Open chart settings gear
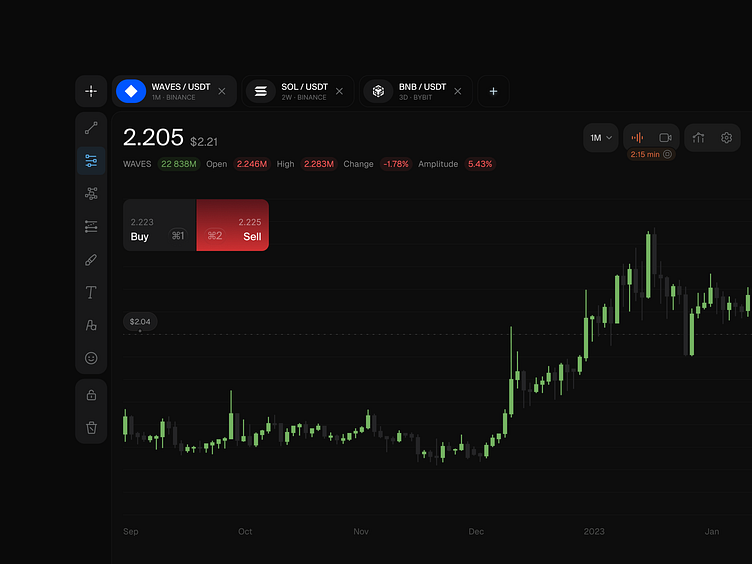752x564 pixels. [x=727, y=138]
